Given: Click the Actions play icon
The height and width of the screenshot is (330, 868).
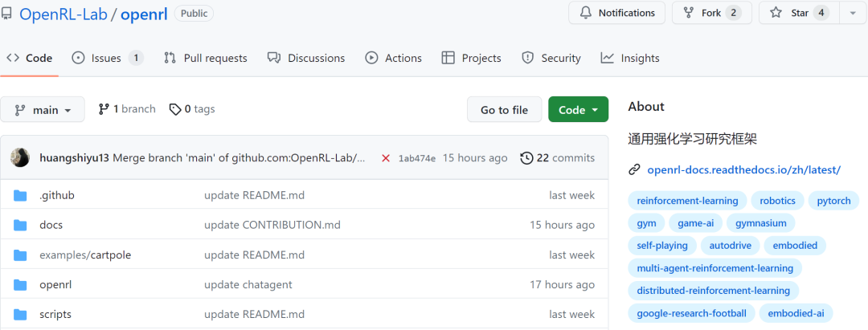Looking at the screenshot, I should [x=371, y=58].
